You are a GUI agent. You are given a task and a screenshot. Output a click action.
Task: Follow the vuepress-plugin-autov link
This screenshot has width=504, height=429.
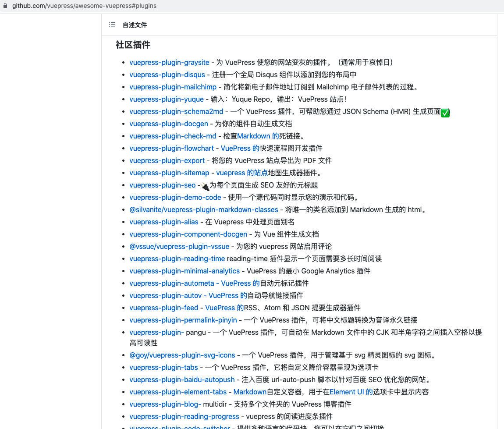coord(166,295)
